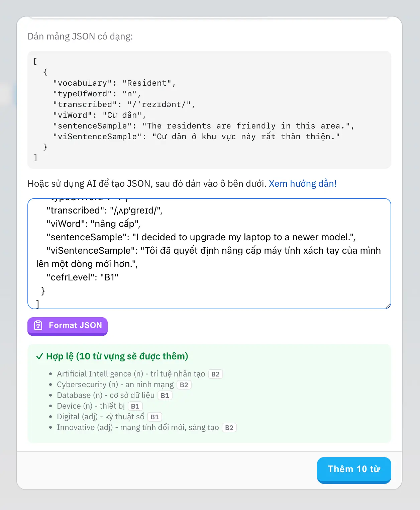Click the "cefrLevel": "B1" line in textarea
Viewport: 420px width, 510px height.
(x=82, y=277)
